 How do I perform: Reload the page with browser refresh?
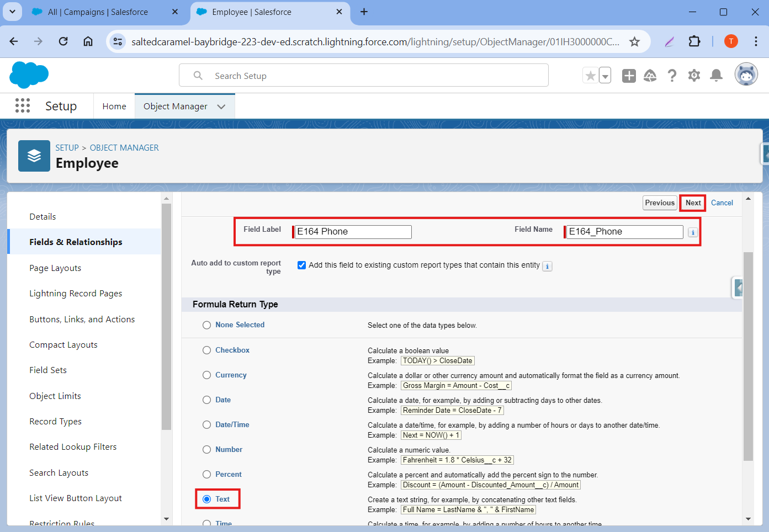point(63,41)
